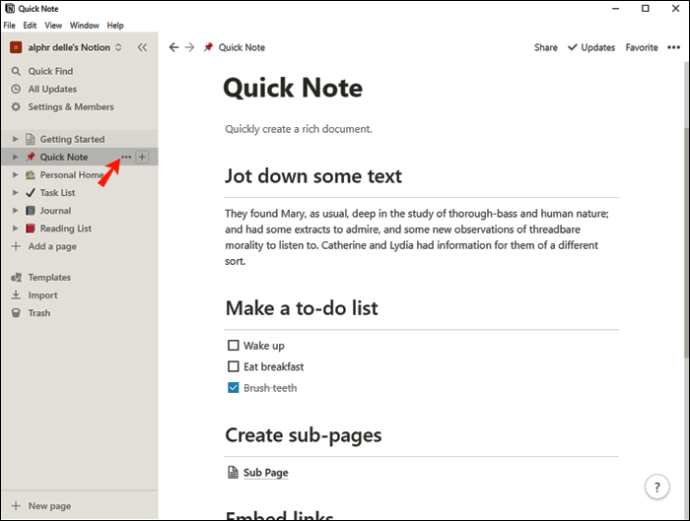
Task: Check the Eat breakfast checkbox
Action: [x=233, y=366]
